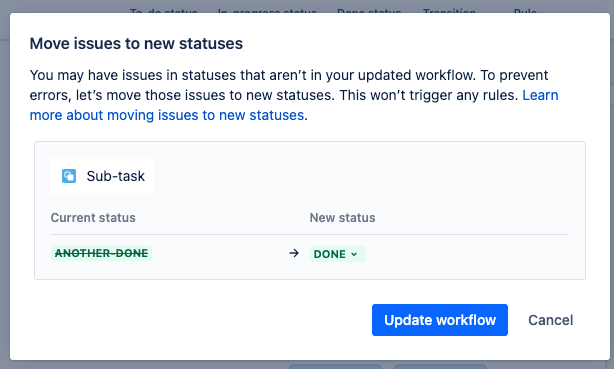Screen dimensions: 614x369
Task: Select the In-progress status toolbar item
Action: click(267, 11)
